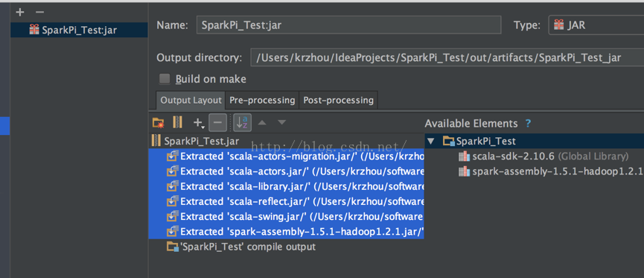644x278 pixels.
Task: Click the remove artifact minus icon
Action: (x=39, y=13)
